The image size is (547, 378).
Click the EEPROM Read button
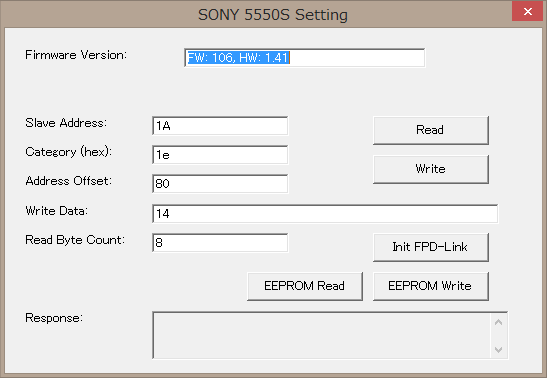(x=305, y=286)
